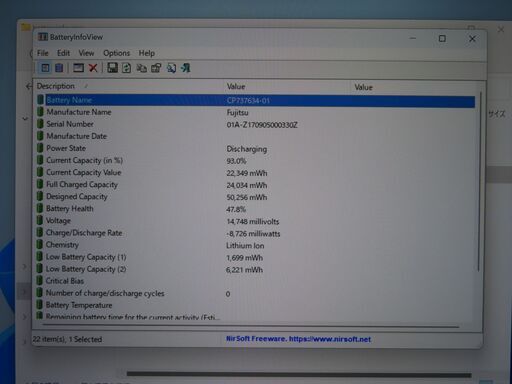Click the battery icon beside Designed Capacity
Viewport: 512px width, 384px height.
point(40,196)
